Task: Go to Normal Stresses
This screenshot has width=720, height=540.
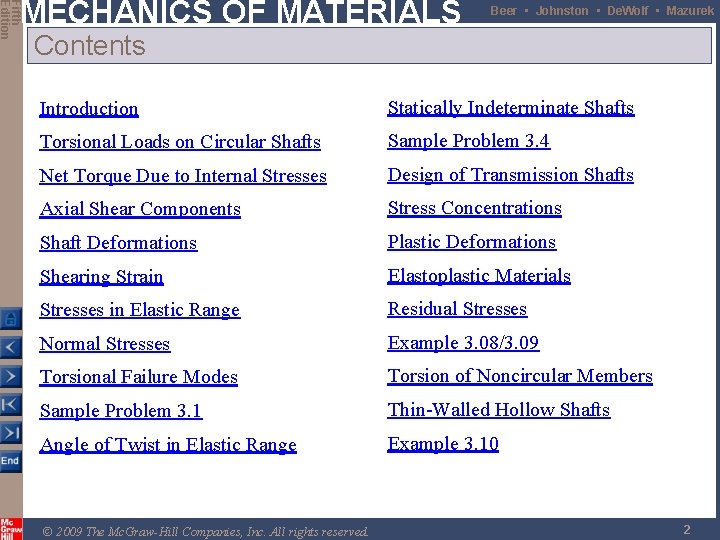Action: pos(105,344)
